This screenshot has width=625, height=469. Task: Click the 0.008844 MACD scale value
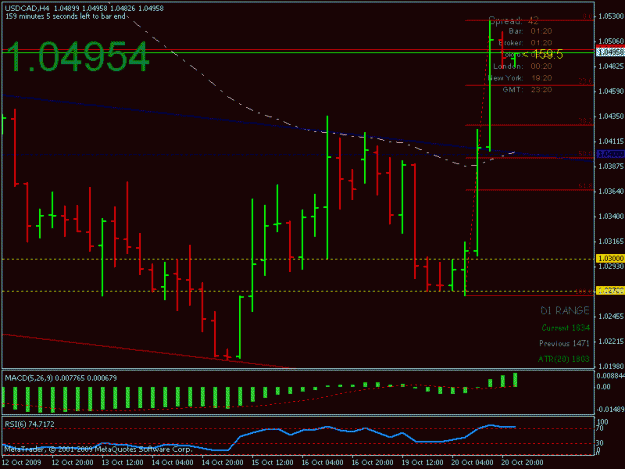tap(610, 375)
